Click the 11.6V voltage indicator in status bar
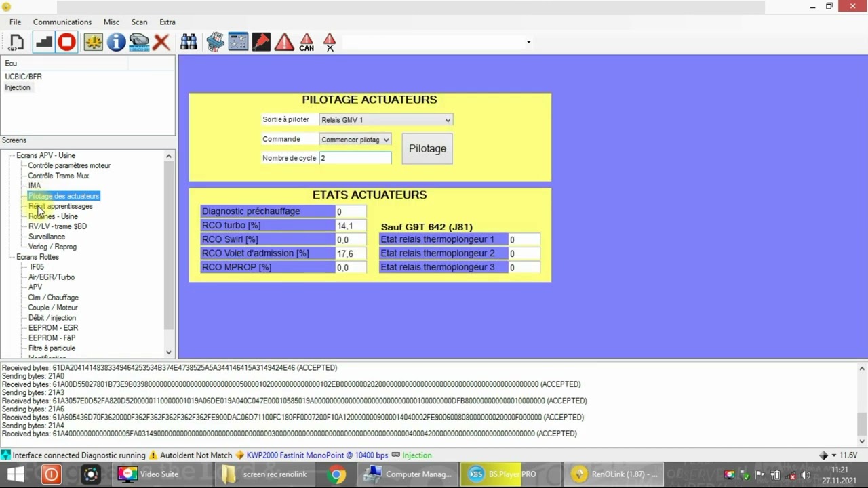The height and width of the screenshot is (488, 868). point(848,455)
